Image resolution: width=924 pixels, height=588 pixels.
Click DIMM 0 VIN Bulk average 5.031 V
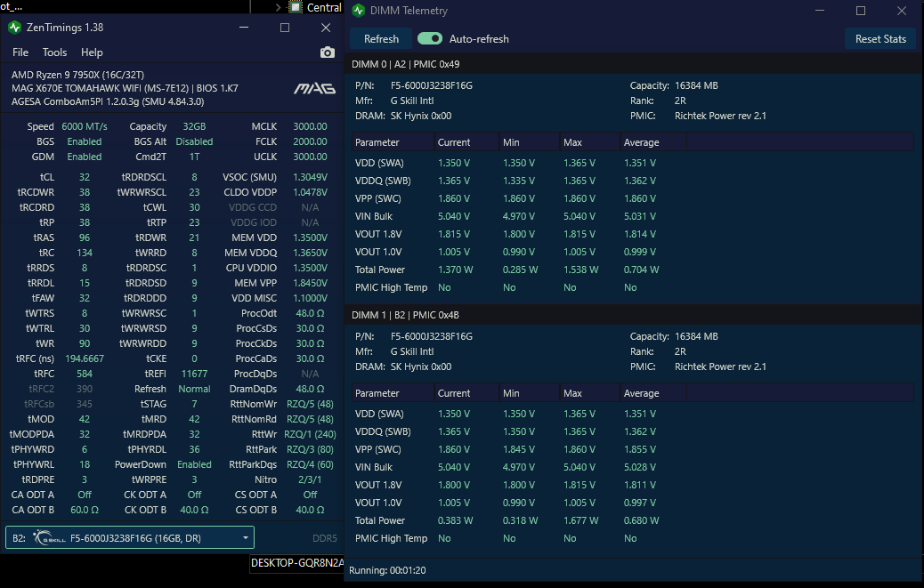[640, 216]
